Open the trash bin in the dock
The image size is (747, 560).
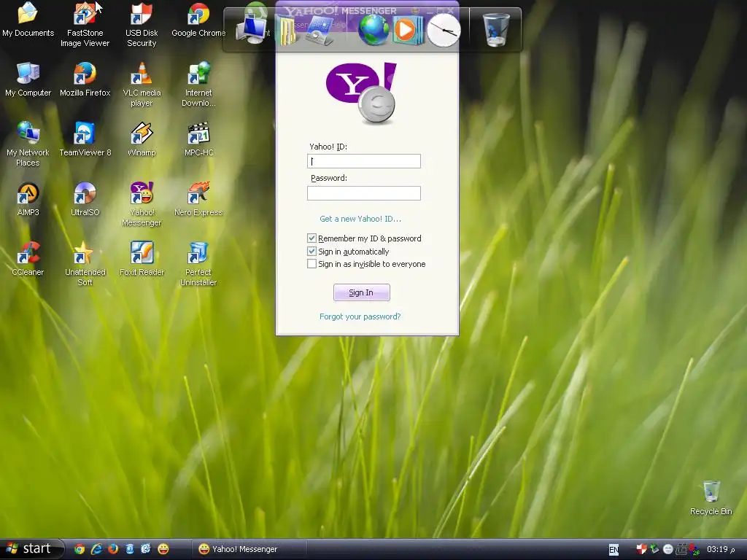point(496,29)
